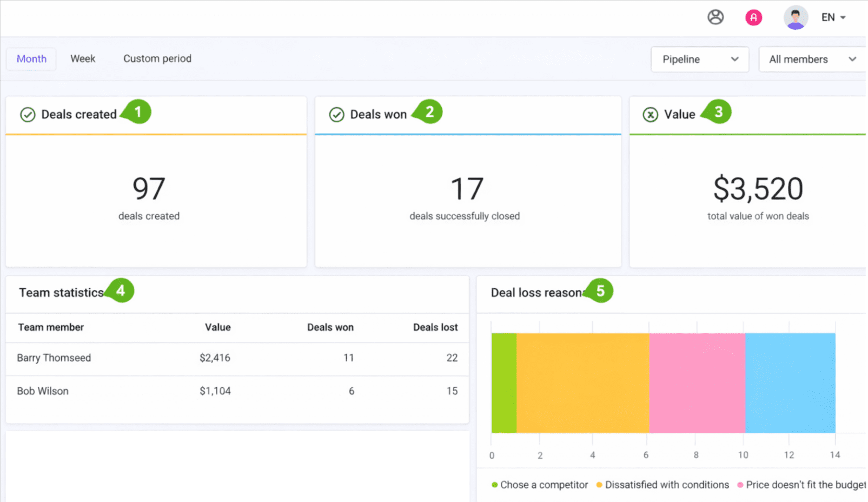
Task: Open the All members dropdown
Action: coord(811,60)
